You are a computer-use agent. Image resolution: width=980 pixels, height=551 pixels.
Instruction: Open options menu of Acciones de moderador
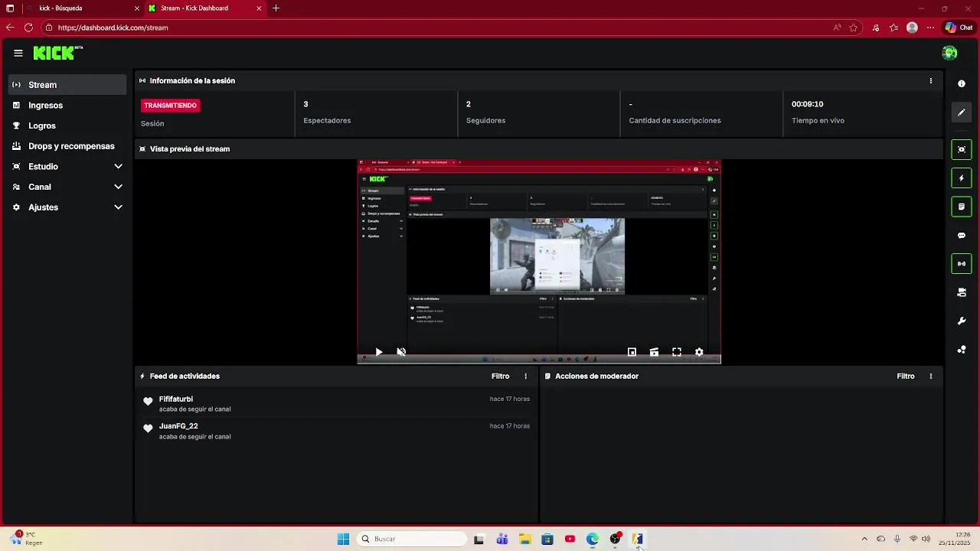click(931, 377)
